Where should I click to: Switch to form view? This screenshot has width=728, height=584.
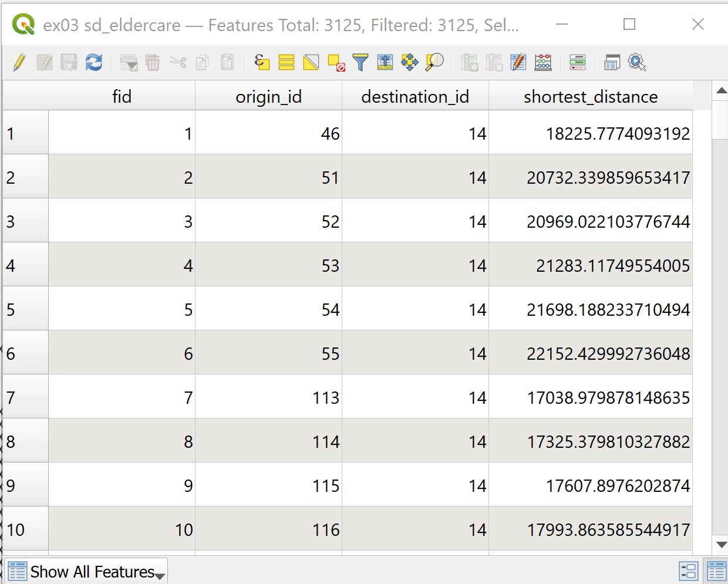click(687, 572)
